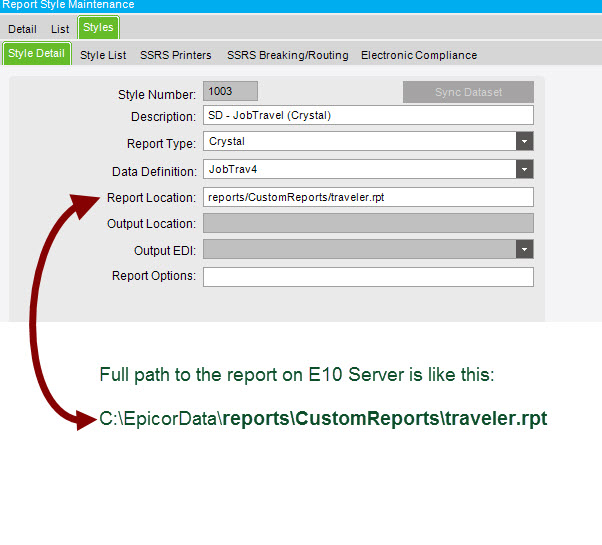
Task: Click the JobTrav4 value in Data Definition
Action: (233, 169)
